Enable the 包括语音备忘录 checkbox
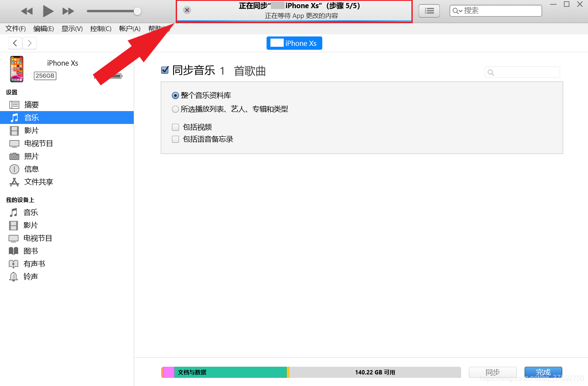Viewport: 588px width, 386px height. [x=175, y=139]
